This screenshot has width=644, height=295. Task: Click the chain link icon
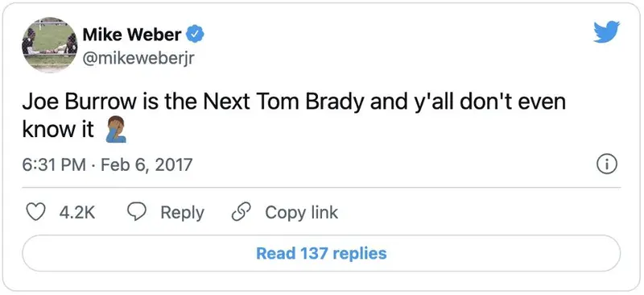tap(241, 212)
